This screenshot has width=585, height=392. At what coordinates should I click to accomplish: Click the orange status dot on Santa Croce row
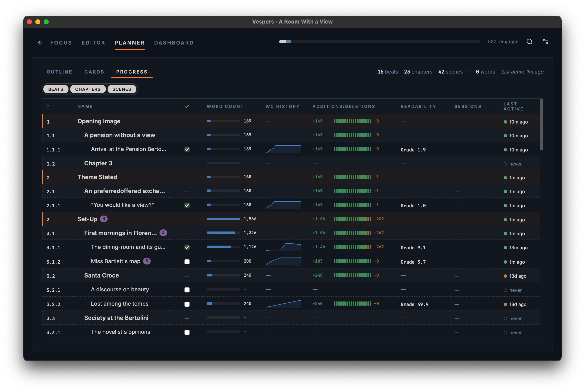pos(505,276)
